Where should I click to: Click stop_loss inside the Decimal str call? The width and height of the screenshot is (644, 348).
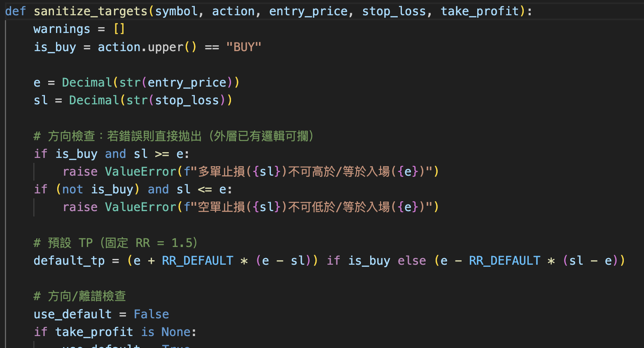click(187, 100)
